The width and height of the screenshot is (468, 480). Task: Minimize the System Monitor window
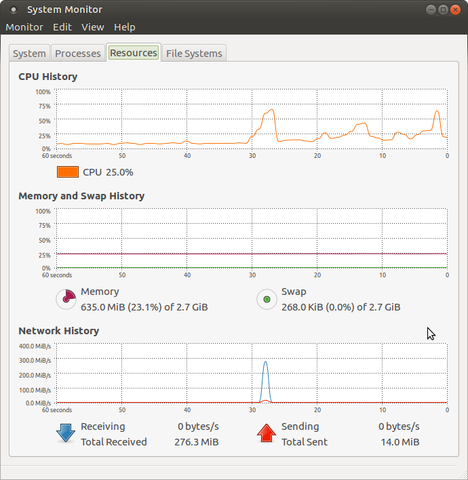(x=431, y=10)
